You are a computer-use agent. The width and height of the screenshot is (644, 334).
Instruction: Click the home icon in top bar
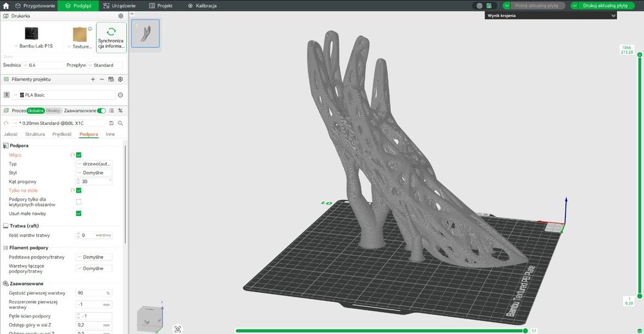pyautogui.click(x=6, y=5)
